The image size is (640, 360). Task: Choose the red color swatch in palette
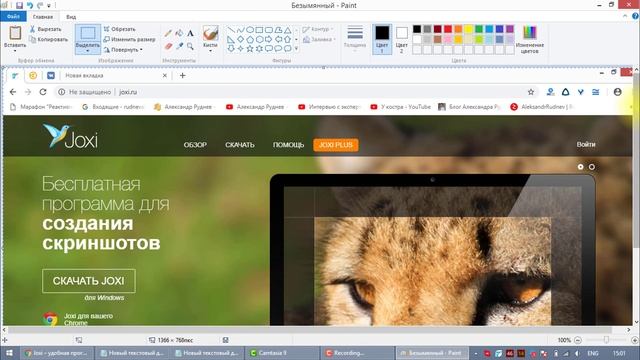tap(448, 29)
